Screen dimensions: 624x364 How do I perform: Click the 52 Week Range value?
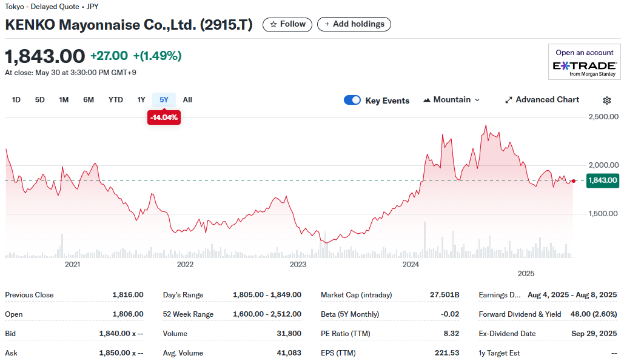(267, 314)
